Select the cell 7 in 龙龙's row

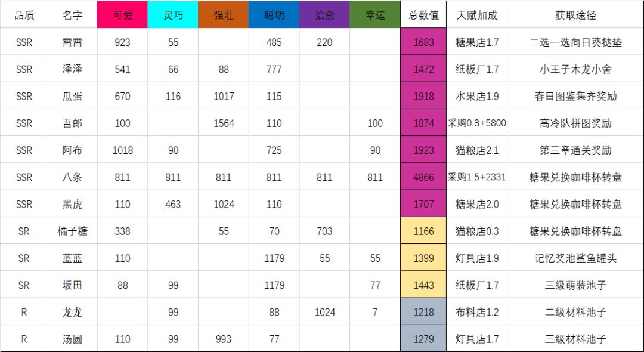point(375,312)
